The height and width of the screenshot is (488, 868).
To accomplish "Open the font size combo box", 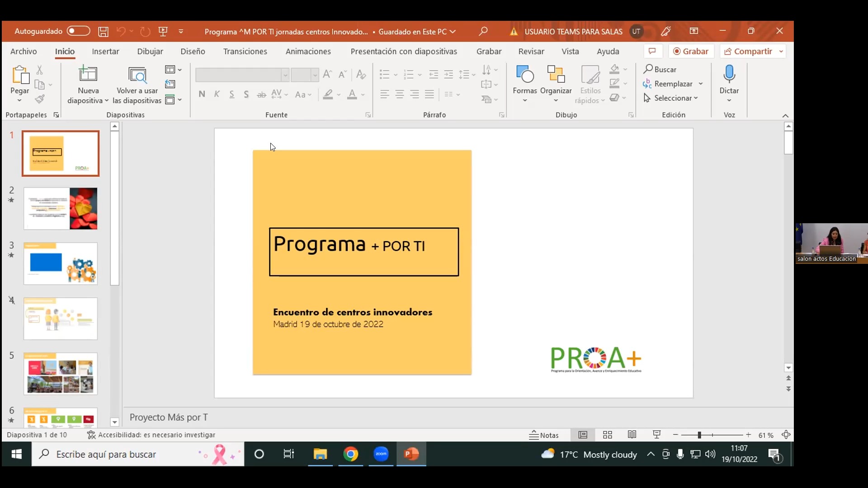I will coord(305,75).
